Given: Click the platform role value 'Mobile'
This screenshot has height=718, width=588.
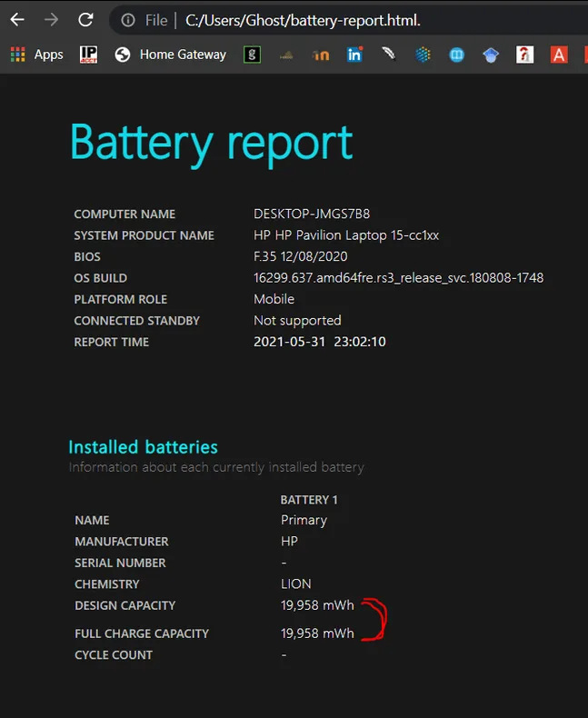Looking at the screenshot, I should pos(274,299).
